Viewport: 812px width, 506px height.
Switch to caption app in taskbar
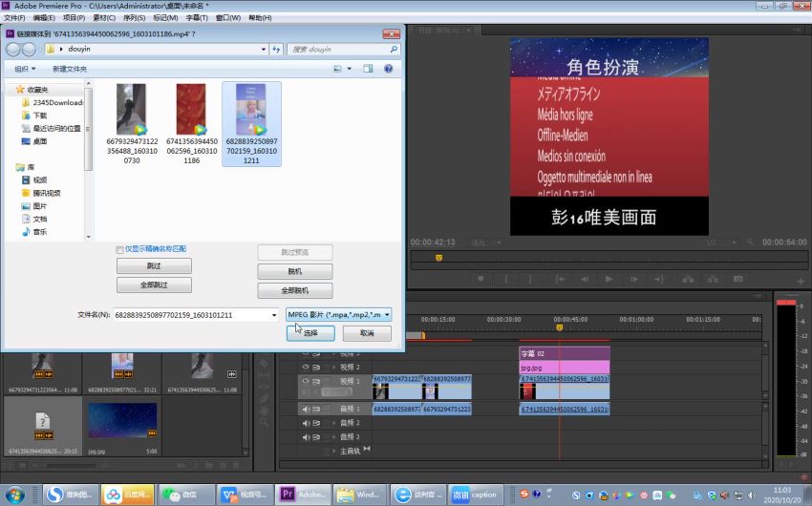[476, 495]
